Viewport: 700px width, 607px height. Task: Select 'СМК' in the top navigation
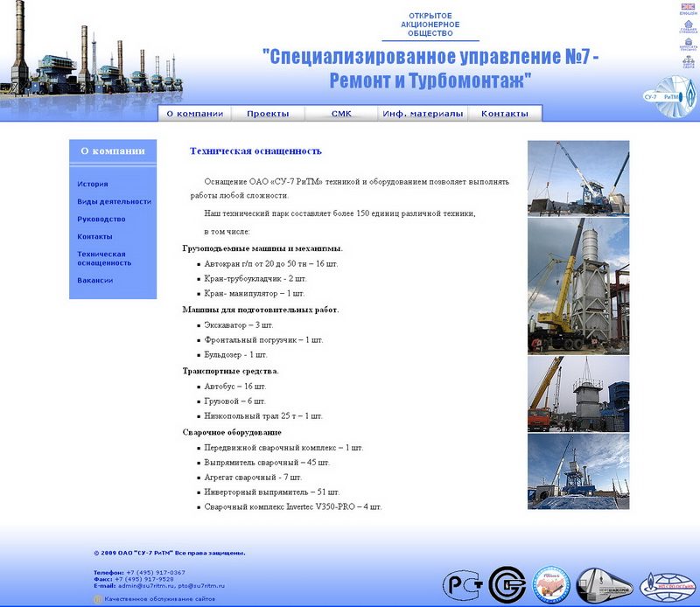pos(341,114)
